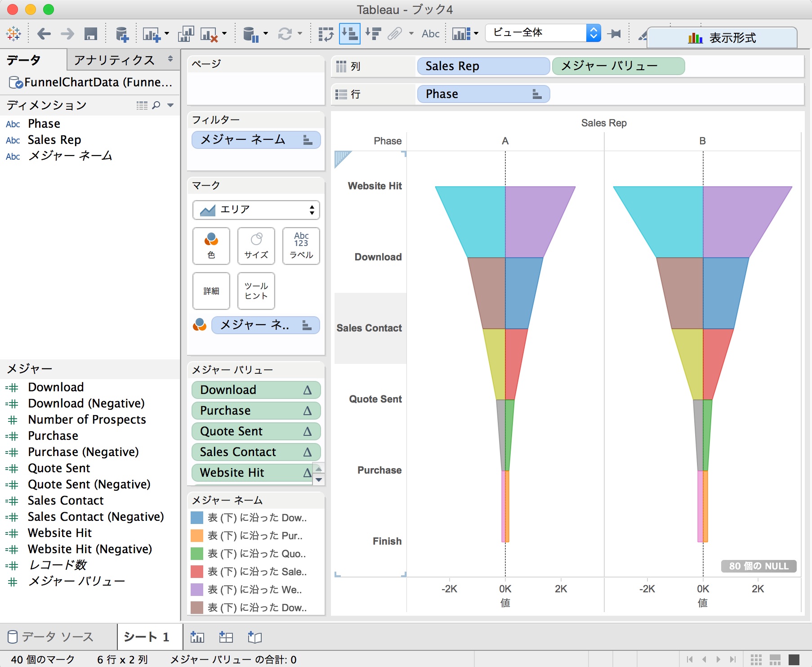812x667 pixels.
Task: Click the ツールヒント shelf button
Action: (256, 291)
